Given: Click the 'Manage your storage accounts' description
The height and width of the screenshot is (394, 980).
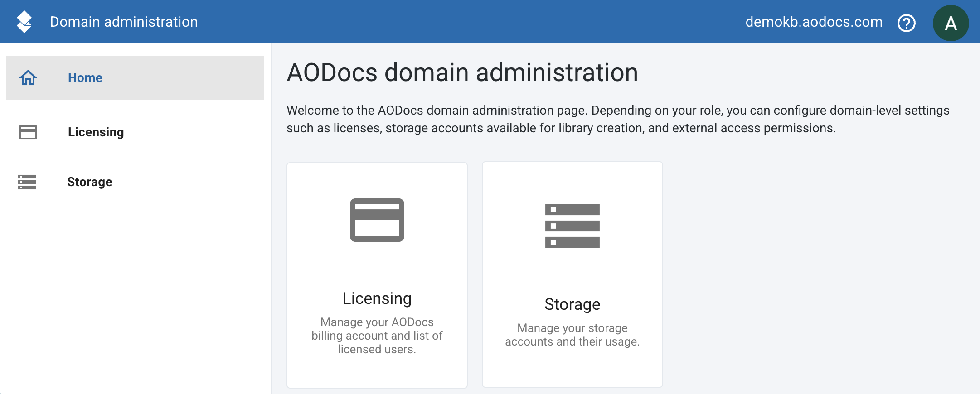Looking at the screenshot, I should (572, 335).
